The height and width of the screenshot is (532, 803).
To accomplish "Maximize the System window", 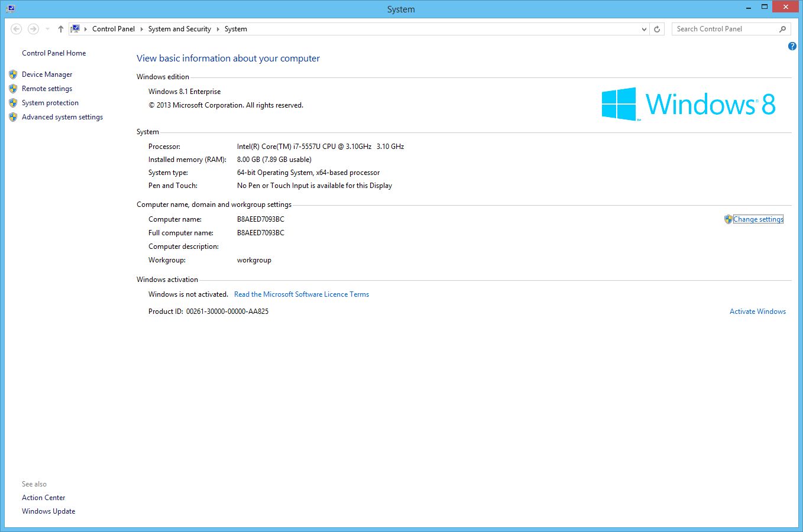I will point(764,8).
